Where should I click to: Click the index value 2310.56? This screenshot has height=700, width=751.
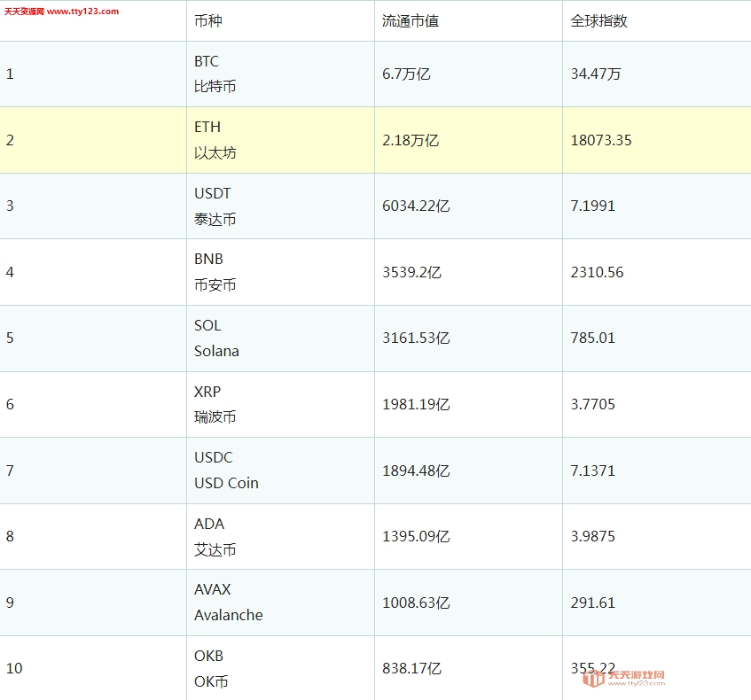pos(597,272)
